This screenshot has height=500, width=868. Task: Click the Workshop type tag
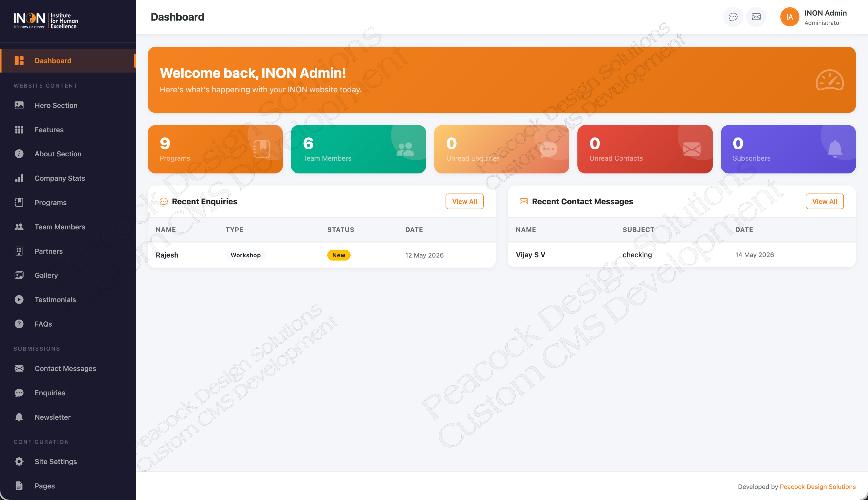click(x=245, y=255)
